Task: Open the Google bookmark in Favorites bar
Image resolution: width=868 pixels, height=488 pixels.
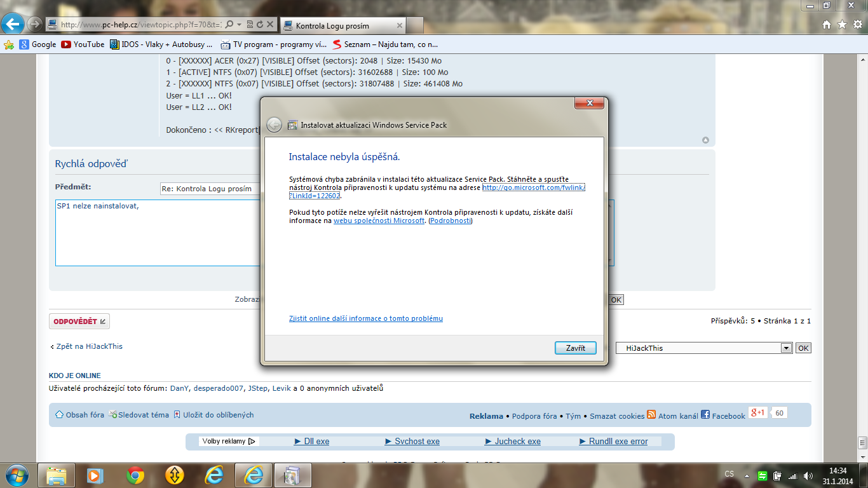Action: [x=37, y=44]
